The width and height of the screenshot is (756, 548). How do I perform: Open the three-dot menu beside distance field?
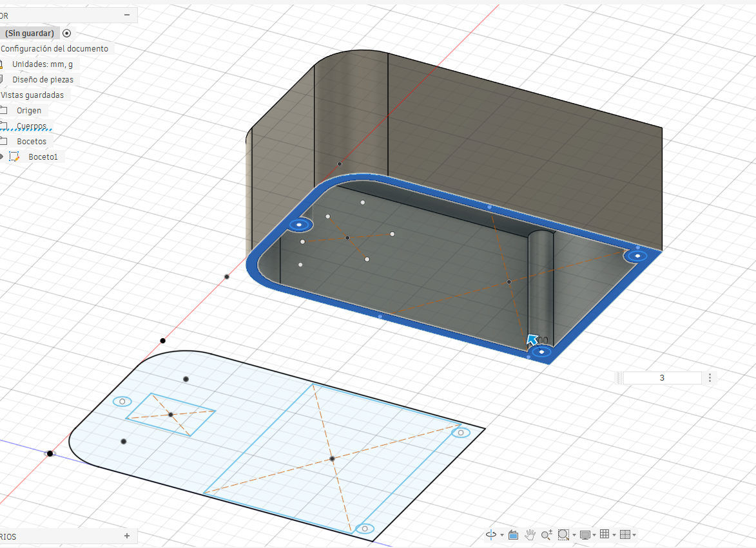tap(710, 378)
